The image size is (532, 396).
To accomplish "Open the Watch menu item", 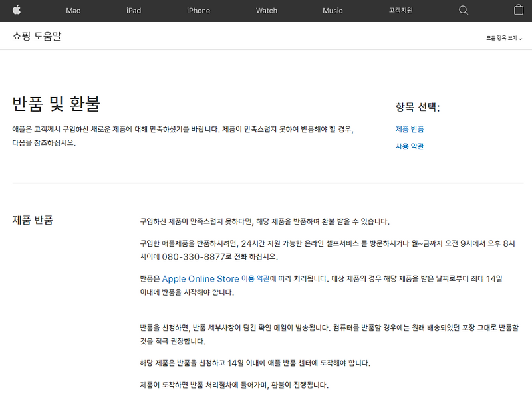I will pyautogui.click(x=267, y=11).
